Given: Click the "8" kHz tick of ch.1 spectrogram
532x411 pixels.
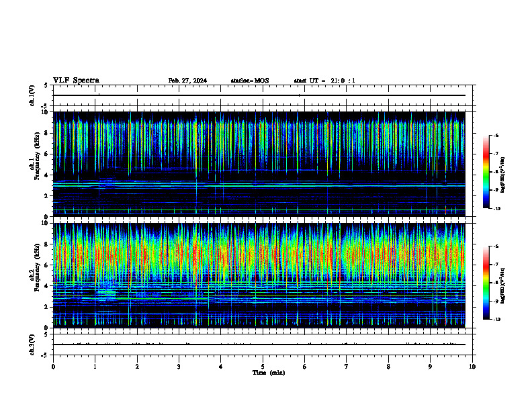Looking at the screenshot, I should [x=46, y=133].
